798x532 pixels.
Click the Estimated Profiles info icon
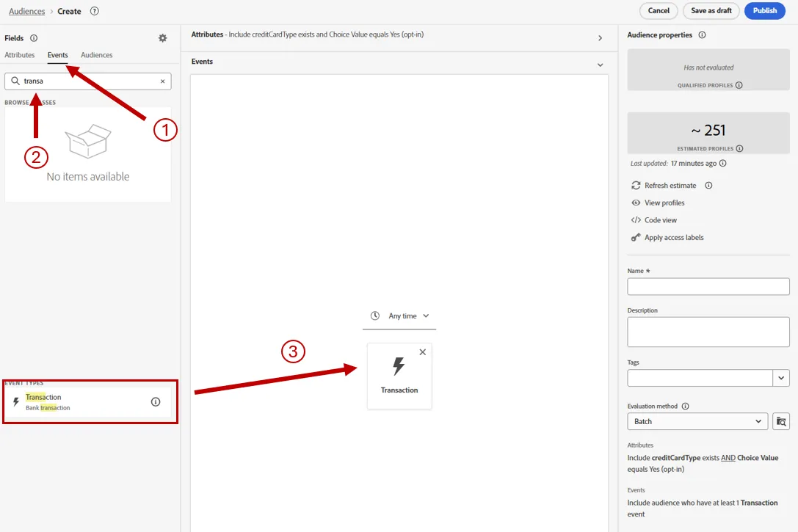click(x=739, y=148)
